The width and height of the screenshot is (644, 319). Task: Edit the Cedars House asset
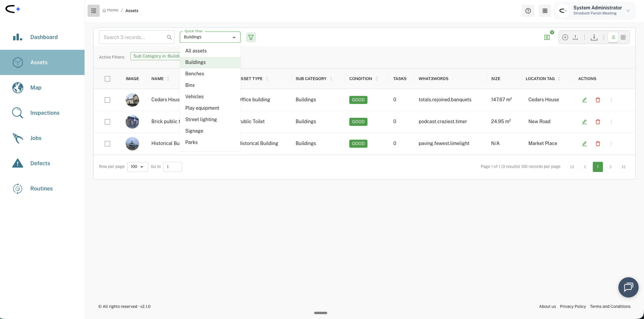[x=584, y=100]
